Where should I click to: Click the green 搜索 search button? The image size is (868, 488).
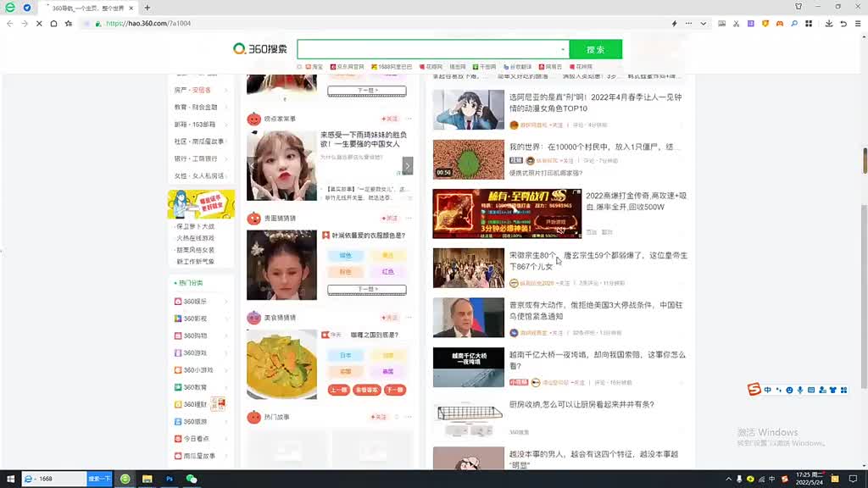595,49
